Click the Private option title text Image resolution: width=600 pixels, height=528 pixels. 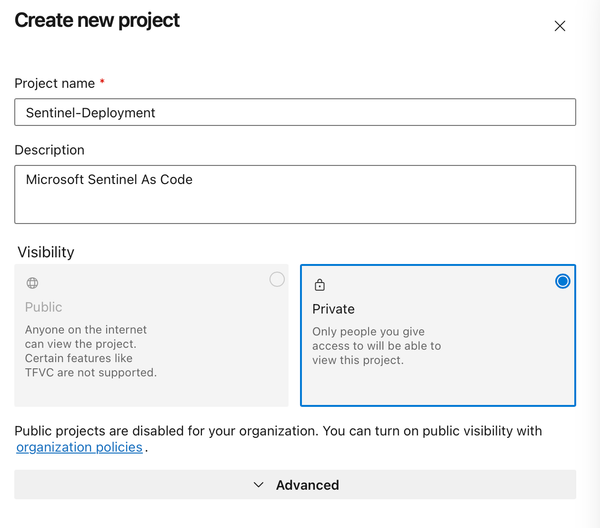(333, 309)
